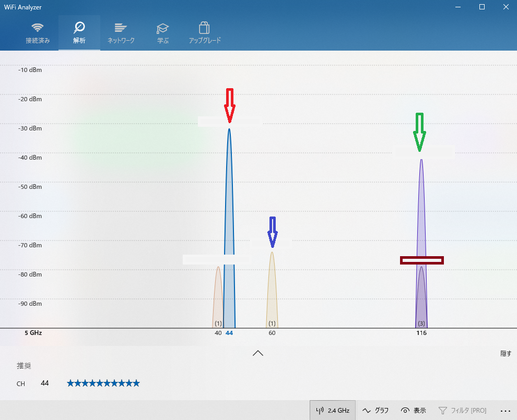The image size is (517, 420).
Task: Switch to the ネットワーク tab
Action: tap(121, 33)
